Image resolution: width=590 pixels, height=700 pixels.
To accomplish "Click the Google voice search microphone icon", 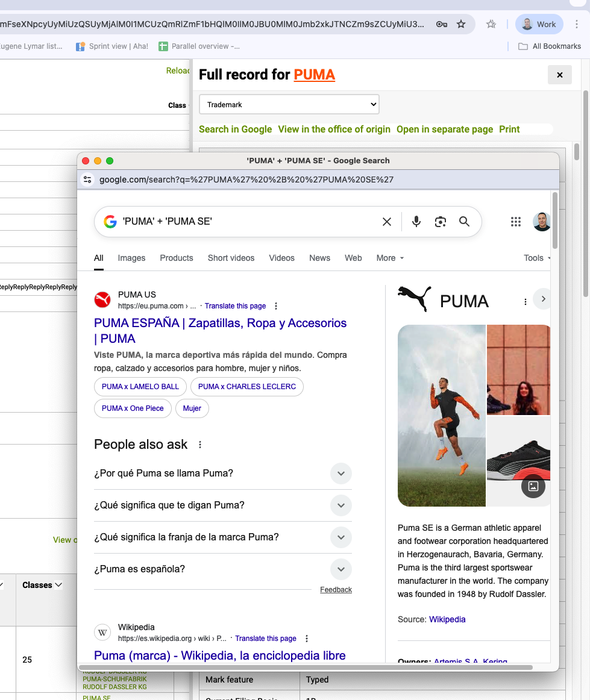I will 416,222.
